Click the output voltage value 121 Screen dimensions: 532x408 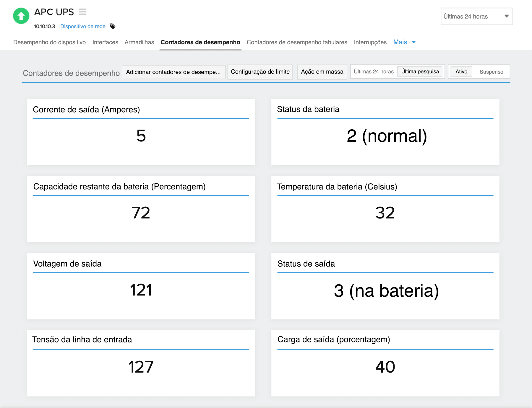141,290
